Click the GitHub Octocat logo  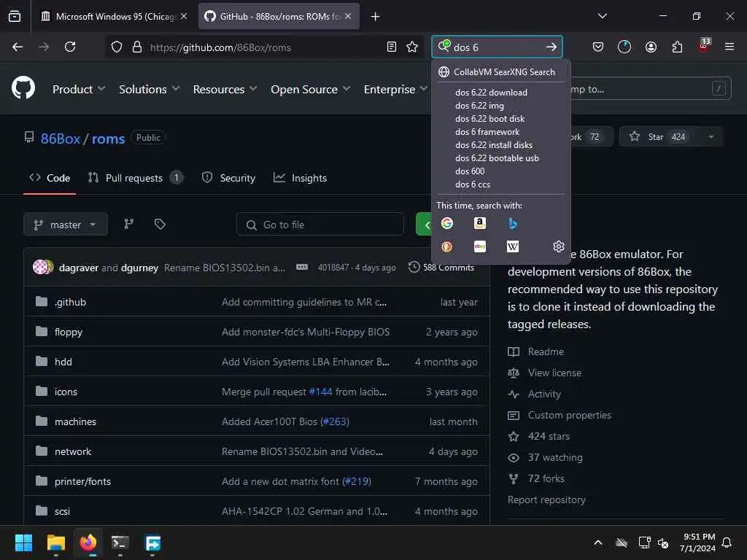coord(23,88)
